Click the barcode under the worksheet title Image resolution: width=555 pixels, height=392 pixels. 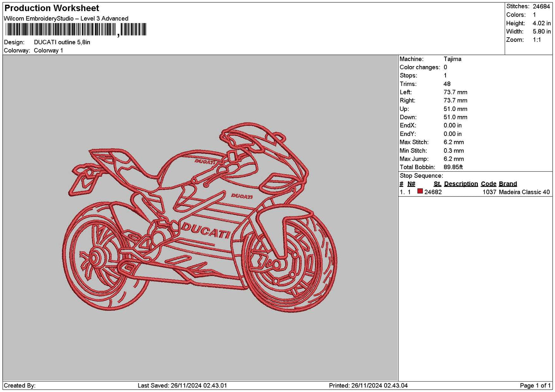tap(76, 30)
